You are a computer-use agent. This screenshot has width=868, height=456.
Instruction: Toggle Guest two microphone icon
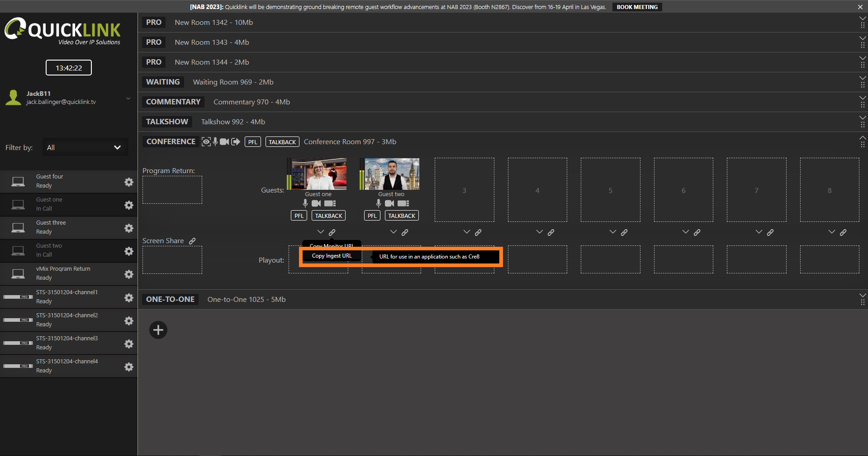coord(379,203)
